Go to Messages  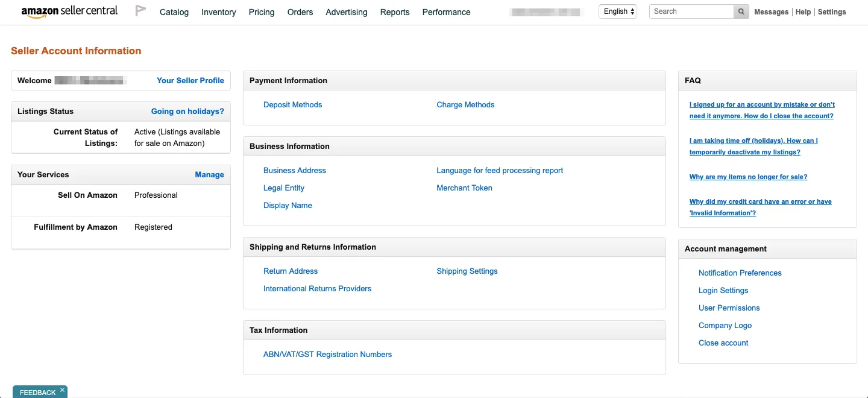point(772,12)
